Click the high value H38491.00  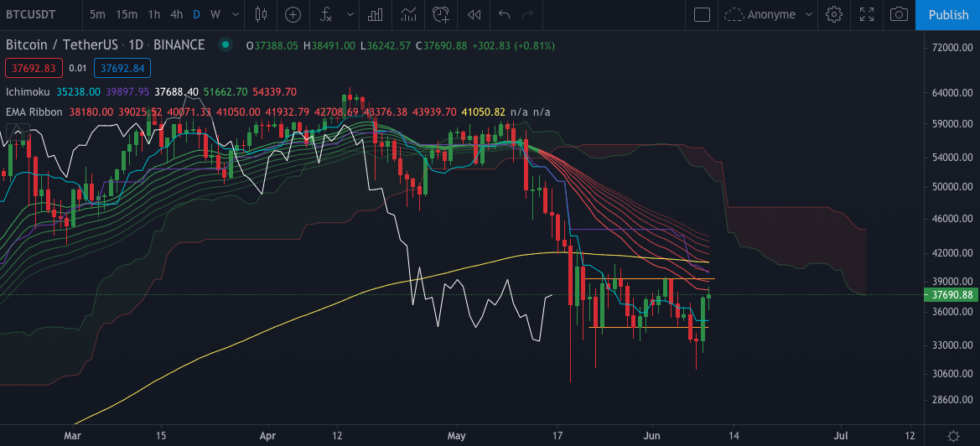(x=329, y=45)
